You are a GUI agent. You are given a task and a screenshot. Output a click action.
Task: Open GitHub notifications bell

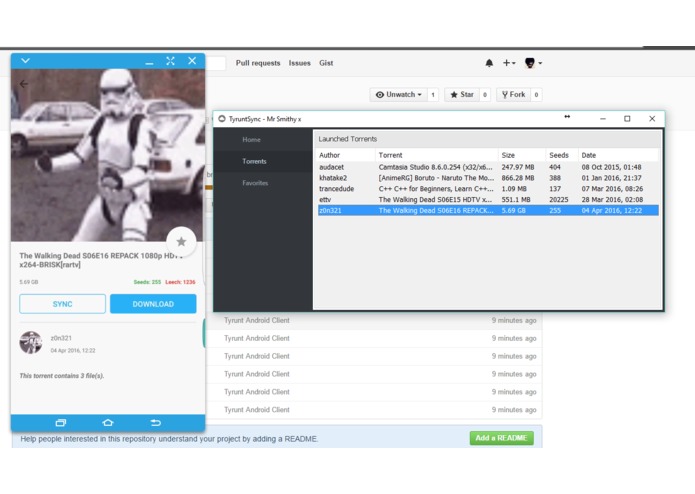[489, 63]
